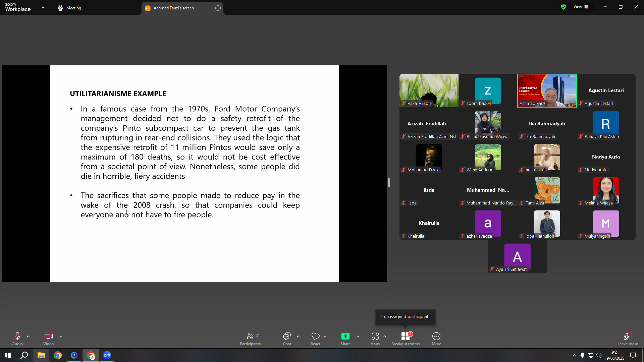The height and width of the screenshot is (362, 644).
Task: Select zoom baa04 participant tile
Action: 488,90
